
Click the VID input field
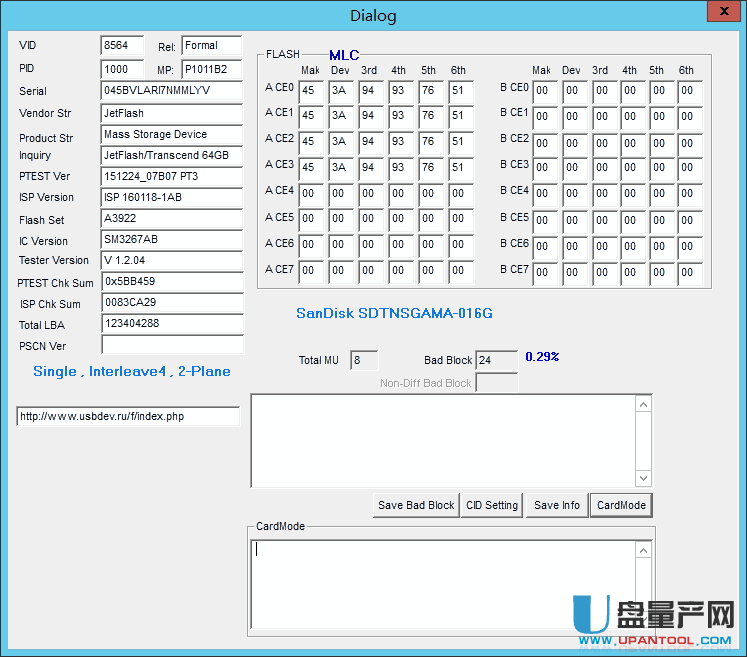[x=122, y=46]
